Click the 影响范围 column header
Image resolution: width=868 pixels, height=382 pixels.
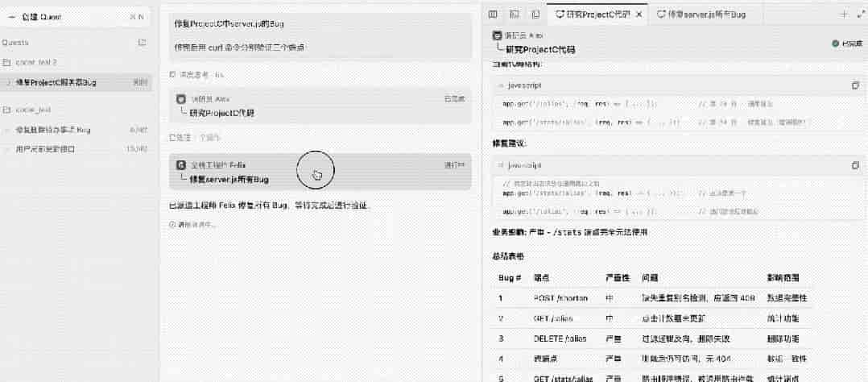click(783, 276)
